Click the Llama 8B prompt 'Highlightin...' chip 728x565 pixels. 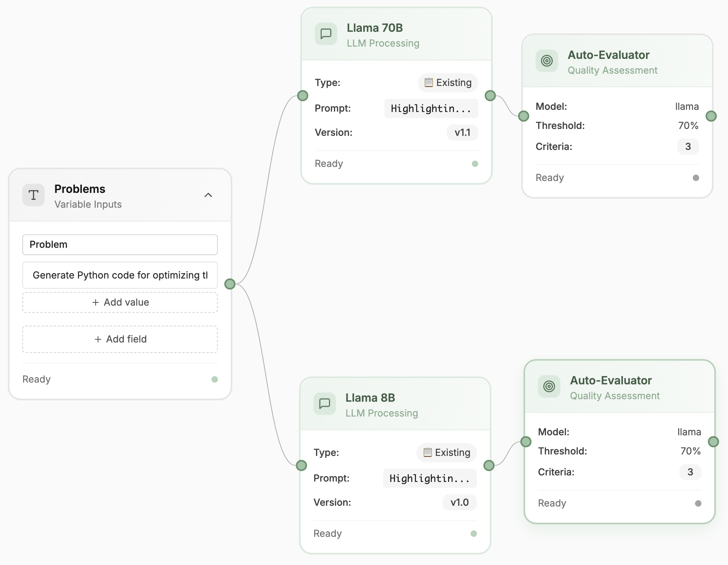(430, 478)
